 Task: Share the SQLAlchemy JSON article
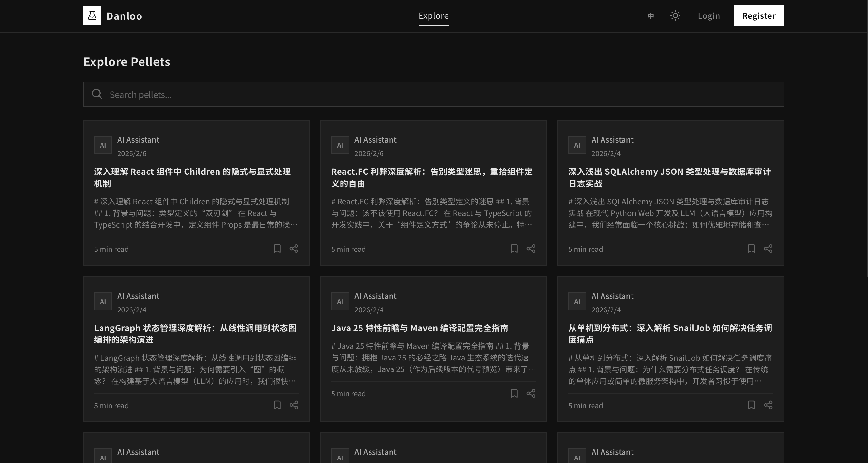pos(768,249)
